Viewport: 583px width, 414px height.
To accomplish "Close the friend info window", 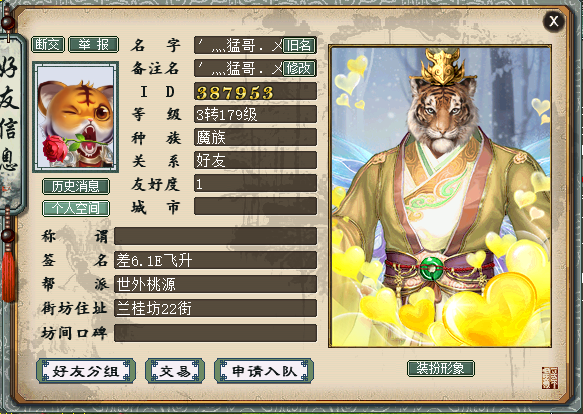I will 554,21.
